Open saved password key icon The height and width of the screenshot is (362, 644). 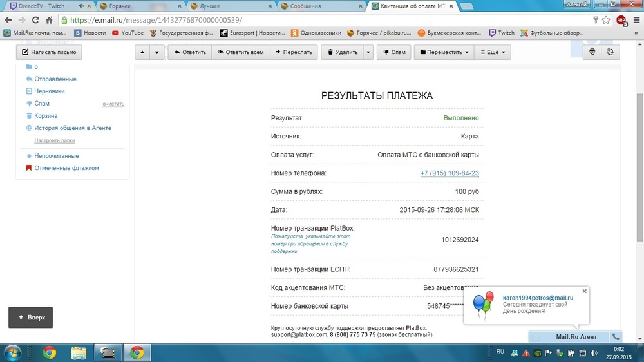click(596, 20)
